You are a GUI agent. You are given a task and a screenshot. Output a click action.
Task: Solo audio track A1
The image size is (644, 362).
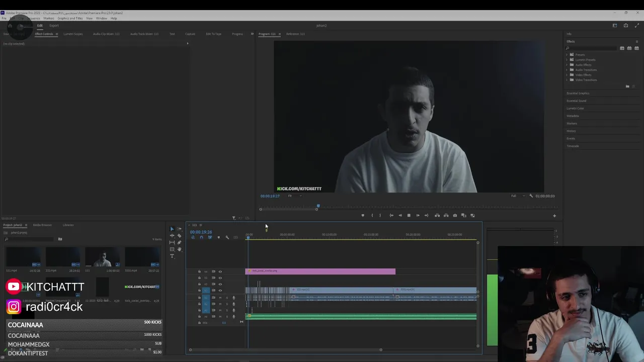[x=226, y=298]
